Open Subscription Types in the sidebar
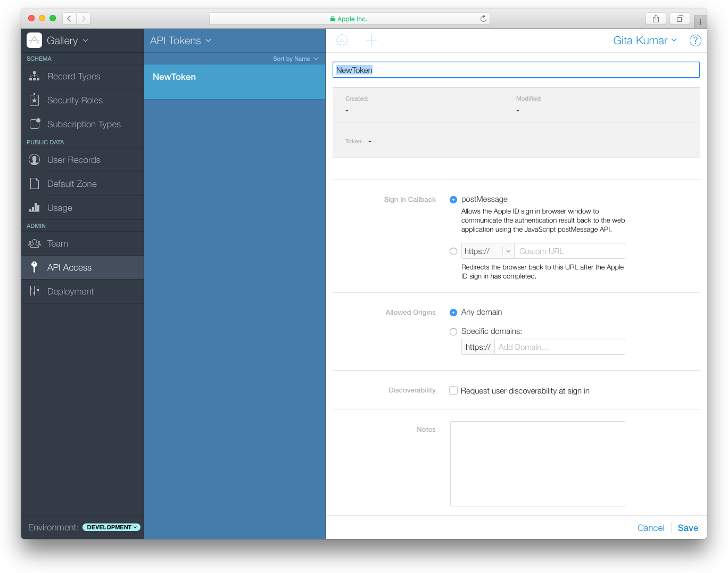 coord(84,124)
